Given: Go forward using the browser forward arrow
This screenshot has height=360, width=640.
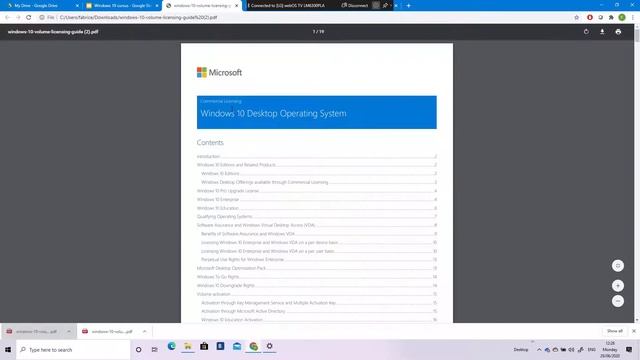Looking at the screenshot, I should (x=18, y=18).
